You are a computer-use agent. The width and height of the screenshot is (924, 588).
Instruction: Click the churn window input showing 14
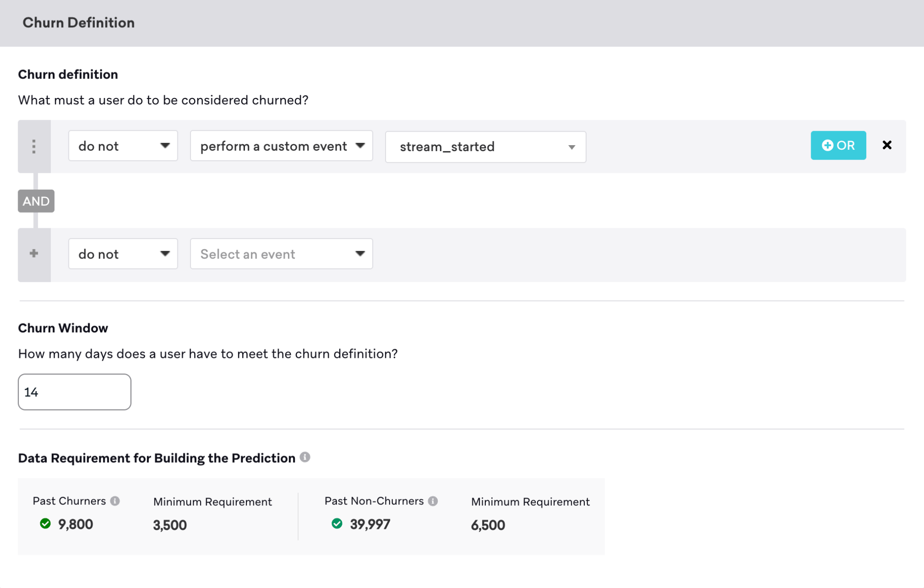click(x=74, y=392)
